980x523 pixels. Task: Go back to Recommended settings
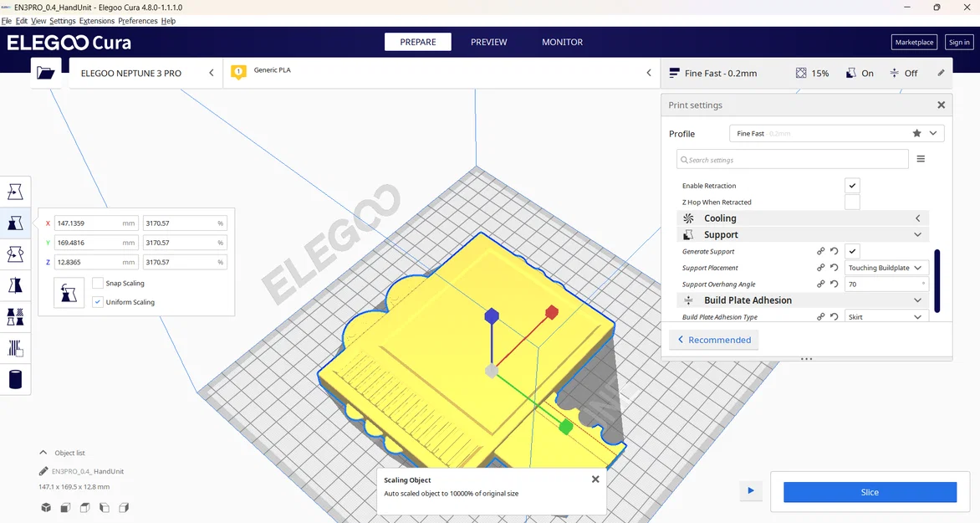click(x=714, y=340)
